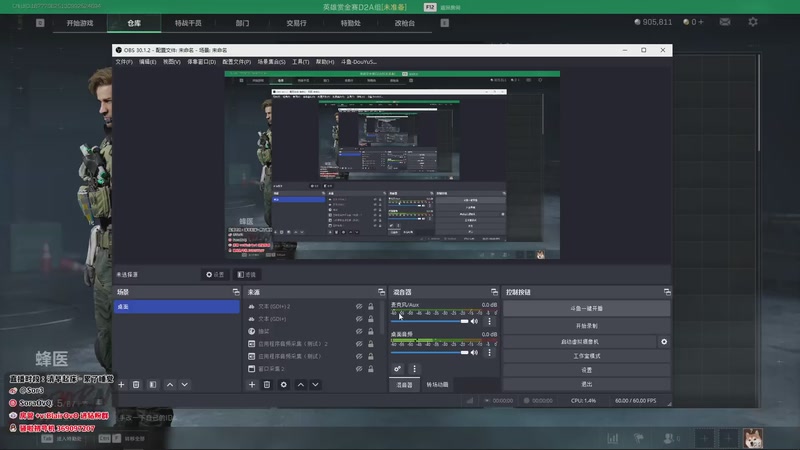Undock the 场景 panel
The height and width of the screenshot is (450, 800).
click(236, 292)
